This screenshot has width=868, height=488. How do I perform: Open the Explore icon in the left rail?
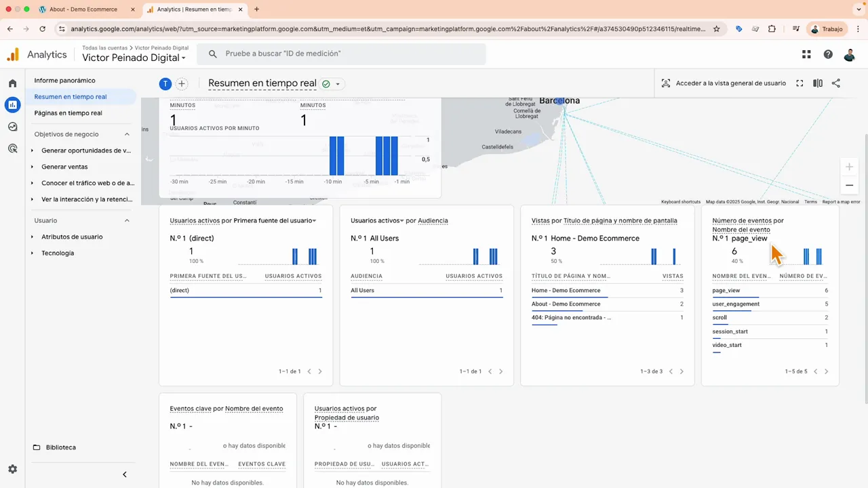tap(12, 127)
